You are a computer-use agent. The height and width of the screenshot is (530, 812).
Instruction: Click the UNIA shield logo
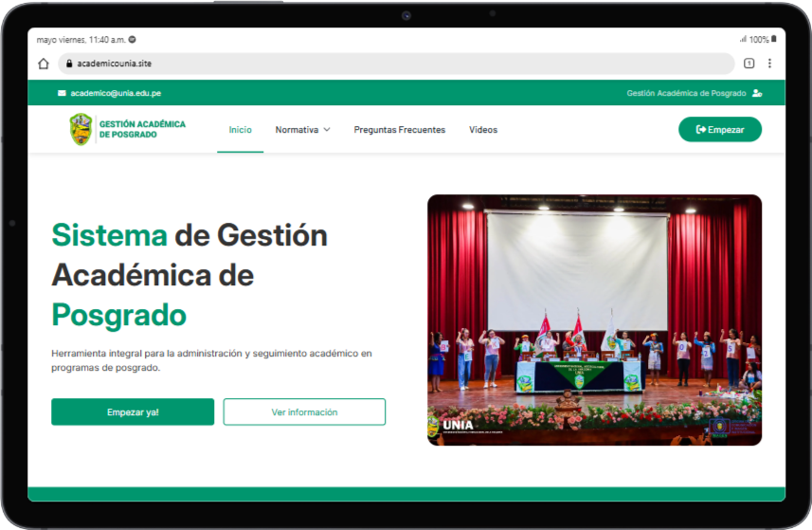click(81, 129)
